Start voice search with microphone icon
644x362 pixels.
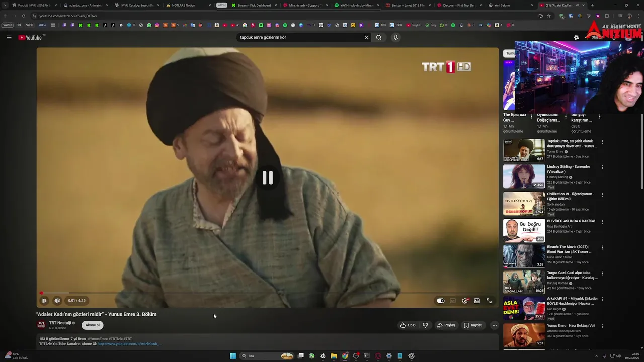(x=396, y=37)
